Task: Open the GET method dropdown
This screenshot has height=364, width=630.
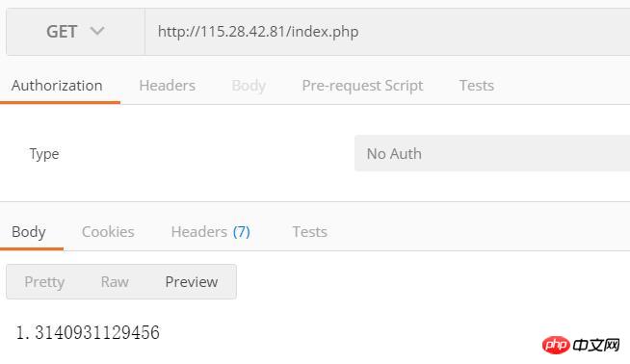Action: pos(75,32)
